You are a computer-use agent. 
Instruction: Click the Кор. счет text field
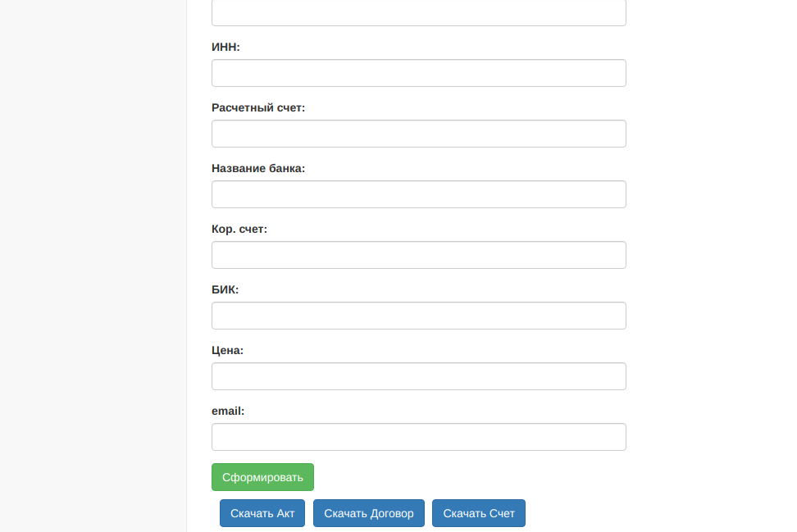point(418,255)
